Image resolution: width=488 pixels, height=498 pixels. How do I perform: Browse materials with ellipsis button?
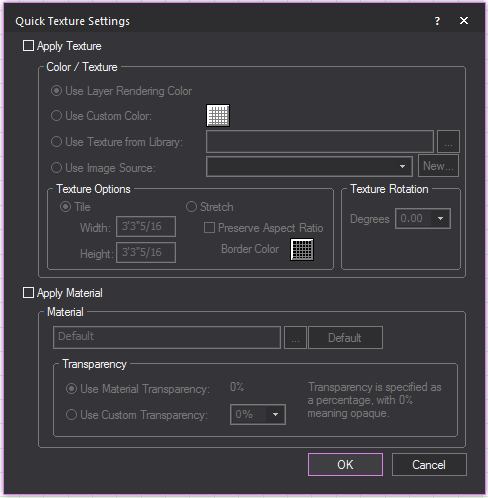(x=295, y=338)
